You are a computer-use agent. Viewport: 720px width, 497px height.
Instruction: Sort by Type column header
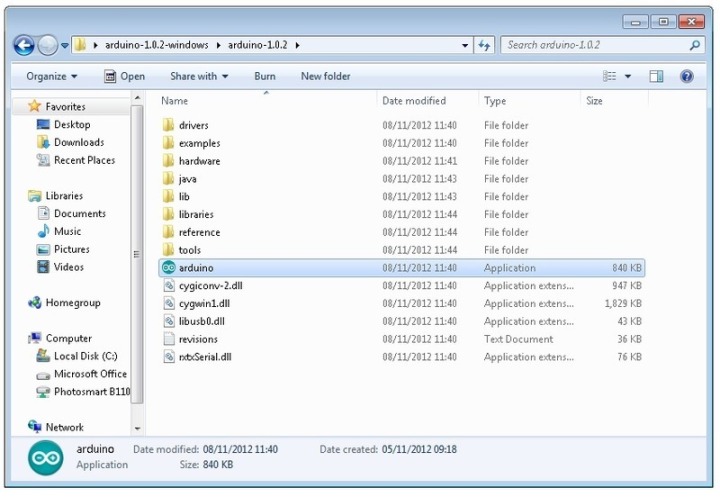(x=495, y=101)
